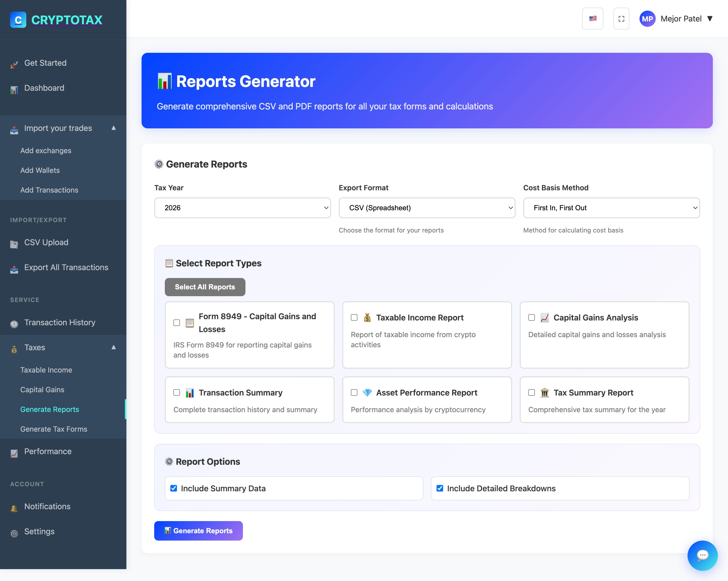Open the US flag language selector
728x581 pixels.
(x=593, y=18)
